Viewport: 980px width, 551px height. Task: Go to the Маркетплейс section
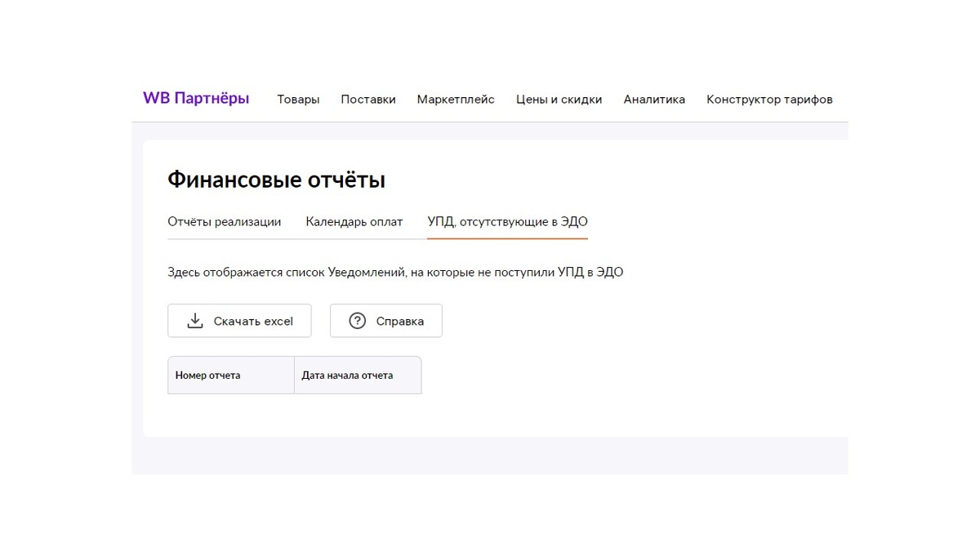pyautogui.click(x=456, y=100)
